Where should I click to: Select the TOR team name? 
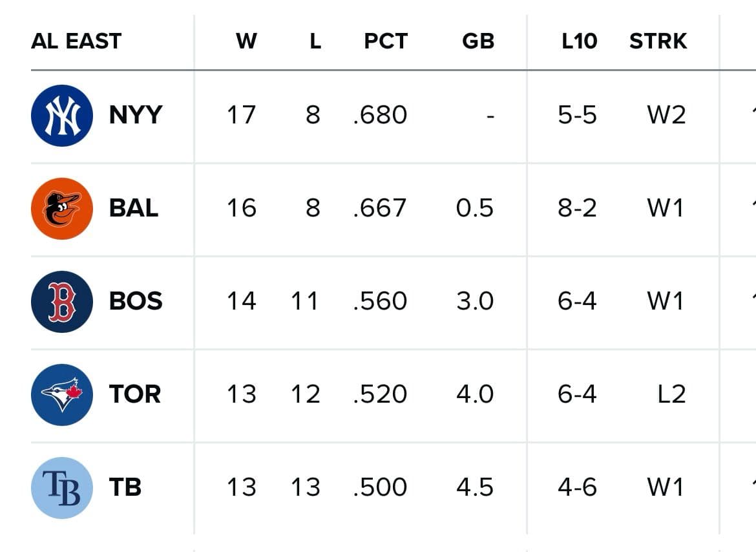(x=135, y=395)
